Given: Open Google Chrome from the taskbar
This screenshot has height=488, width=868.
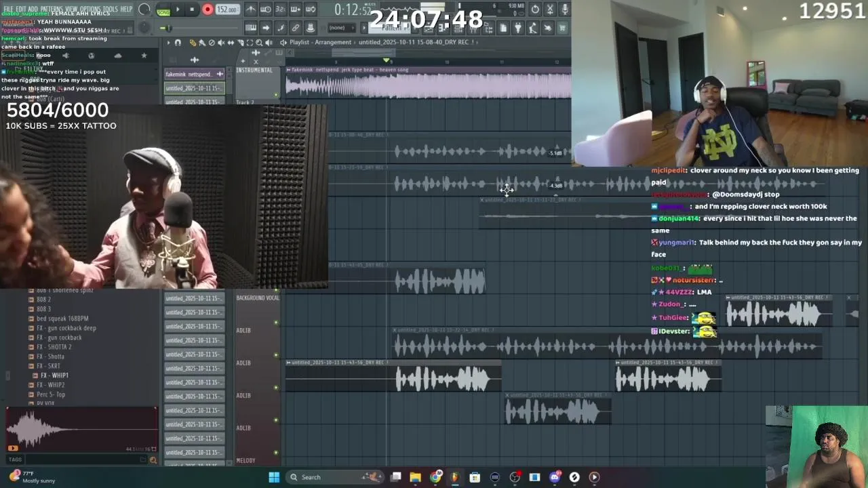Looking at the screenshot, I should (435, 477).
